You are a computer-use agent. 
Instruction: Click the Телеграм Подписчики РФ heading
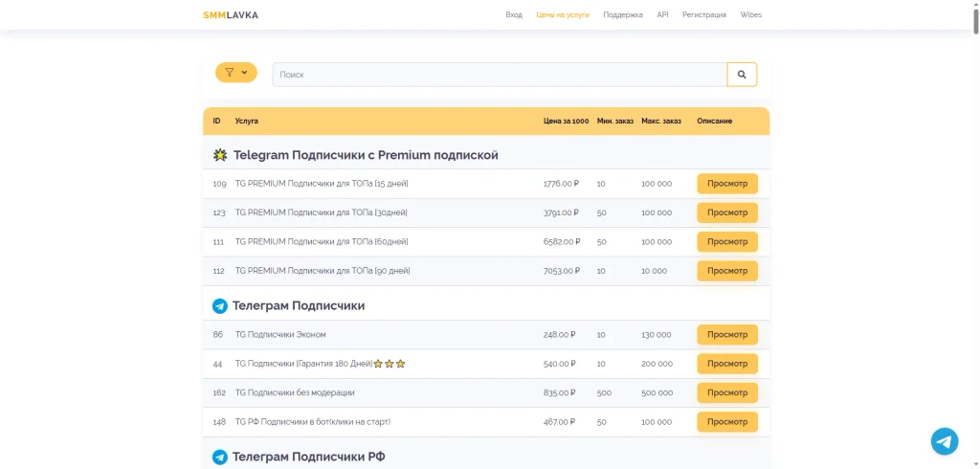tap(309, 458)
